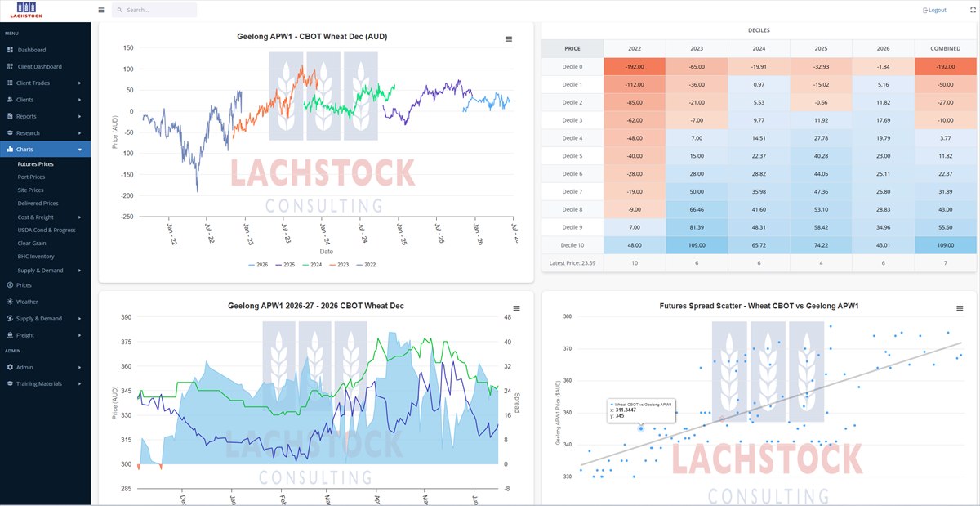The image size is (980, 506).
Task: Click the main Supply & Demand icon below Weather
Action: coord(10,318)
